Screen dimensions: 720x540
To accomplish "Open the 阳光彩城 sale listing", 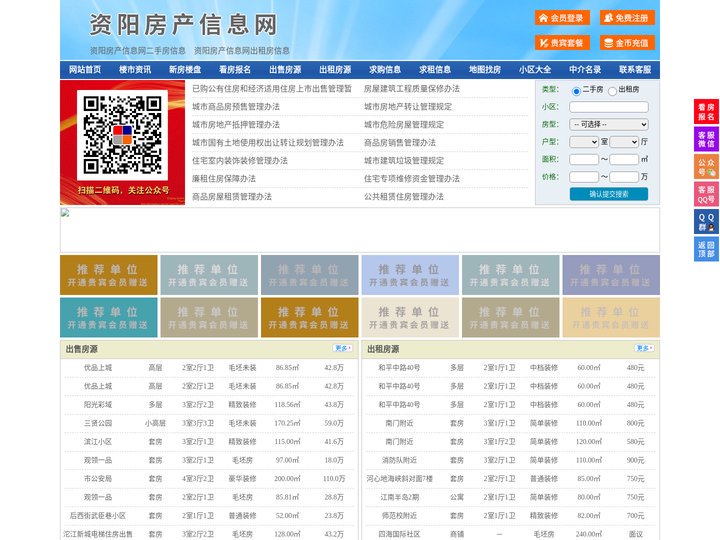I will click(x=98, y=405).
